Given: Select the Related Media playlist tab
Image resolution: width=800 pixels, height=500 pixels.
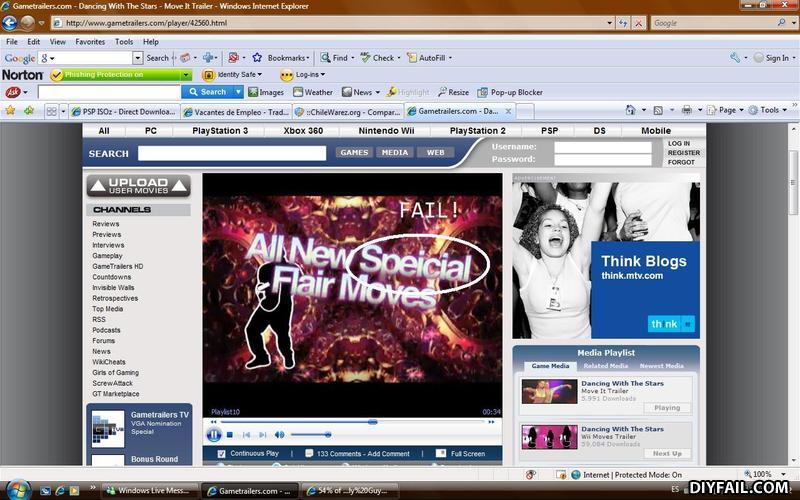Looking at the screenshot, I should click(606, 366).
